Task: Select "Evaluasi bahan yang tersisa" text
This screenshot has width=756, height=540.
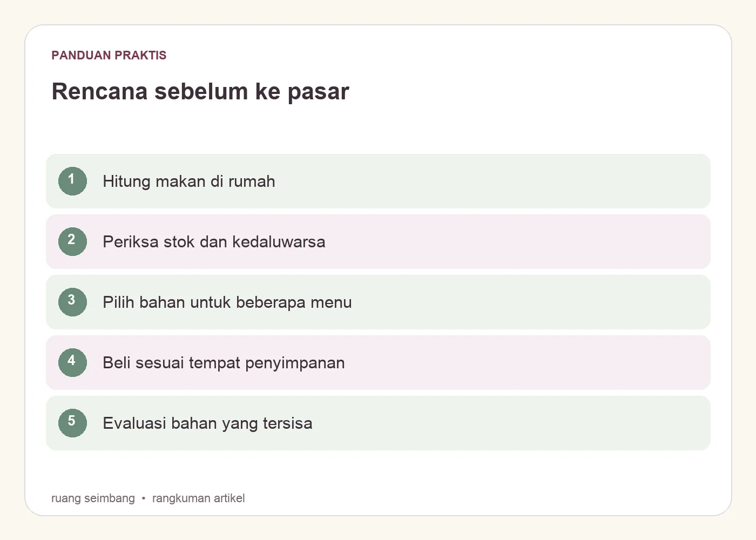Action: point(207,423)
